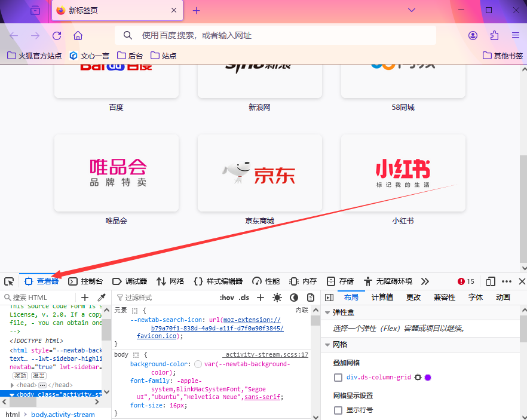Viewport: 527px width, 420px height.
Task: Toggle the .cls classes panel
Action: (244, 298)
